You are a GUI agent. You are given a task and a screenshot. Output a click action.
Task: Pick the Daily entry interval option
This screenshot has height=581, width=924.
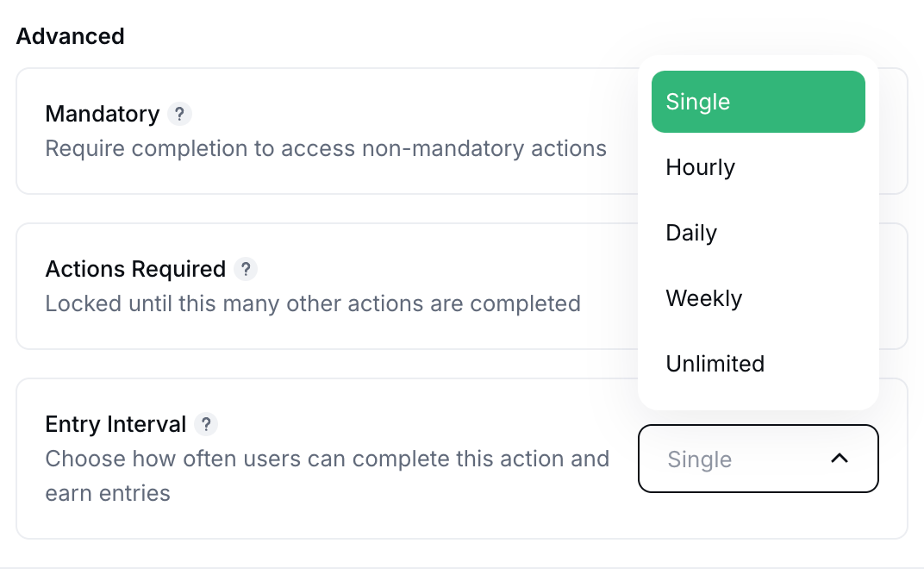point(691,233)
